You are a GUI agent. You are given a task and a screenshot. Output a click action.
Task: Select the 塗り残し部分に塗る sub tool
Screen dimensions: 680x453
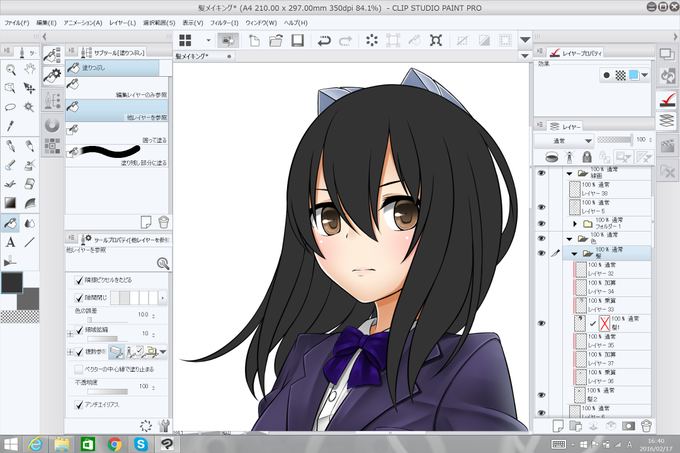click(117, 157)
